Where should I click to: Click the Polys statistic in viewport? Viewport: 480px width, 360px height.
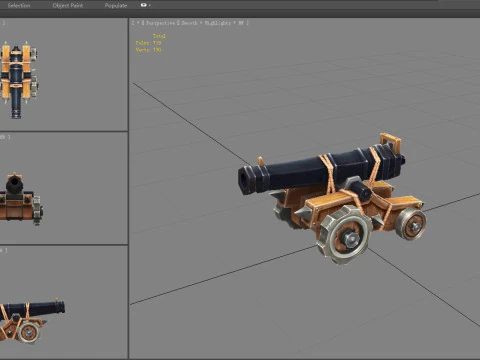(x=148, y=43)
